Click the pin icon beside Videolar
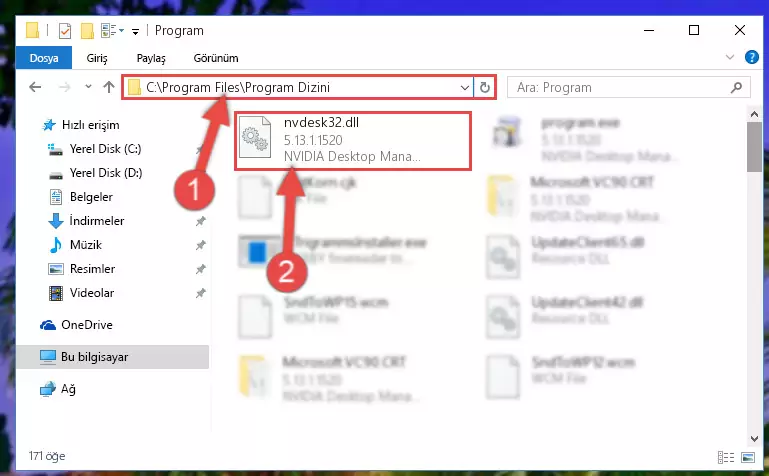 (x=201, y=293)
